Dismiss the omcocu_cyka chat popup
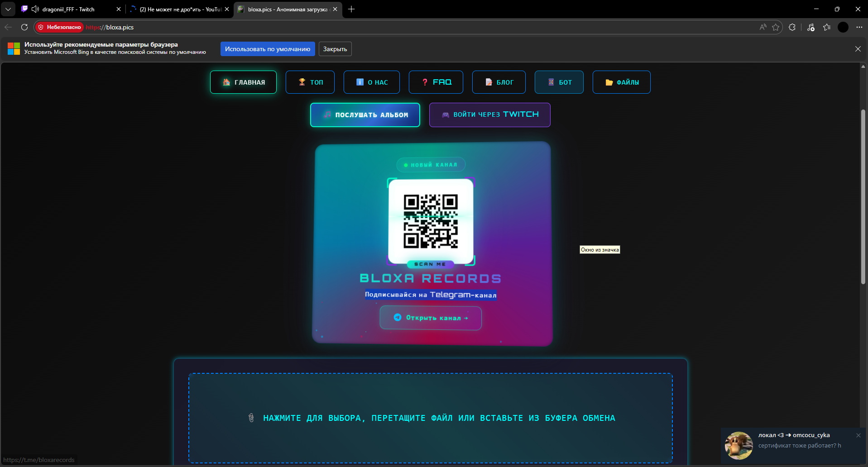The width and height of the screenshot is (868, 467). tap(858, 435)
